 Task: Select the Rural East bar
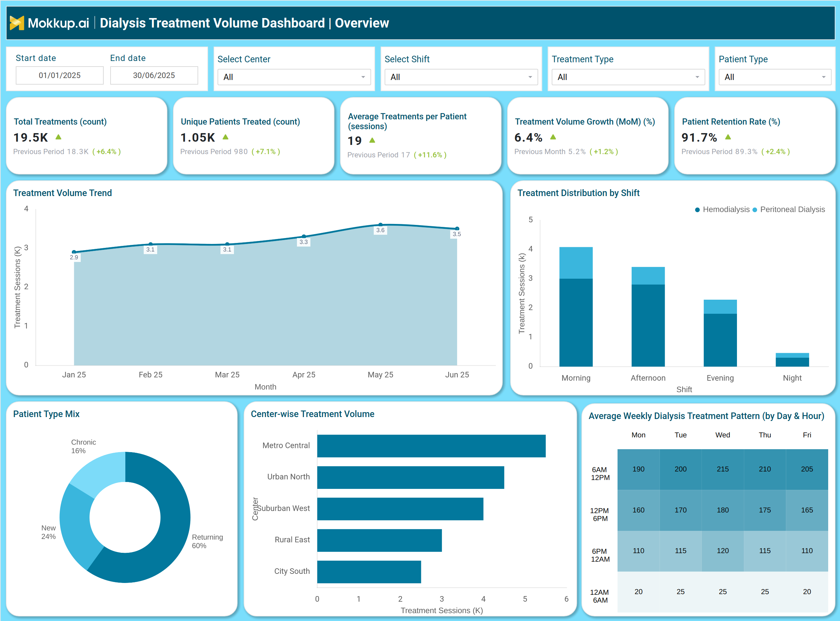(379, 541)
